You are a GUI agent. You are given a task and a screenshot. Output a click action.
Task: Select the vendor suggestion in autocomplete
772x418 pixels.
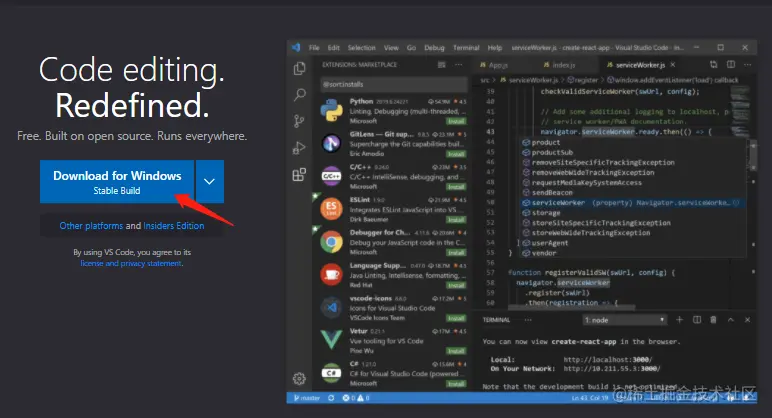[x=634, y=253]
